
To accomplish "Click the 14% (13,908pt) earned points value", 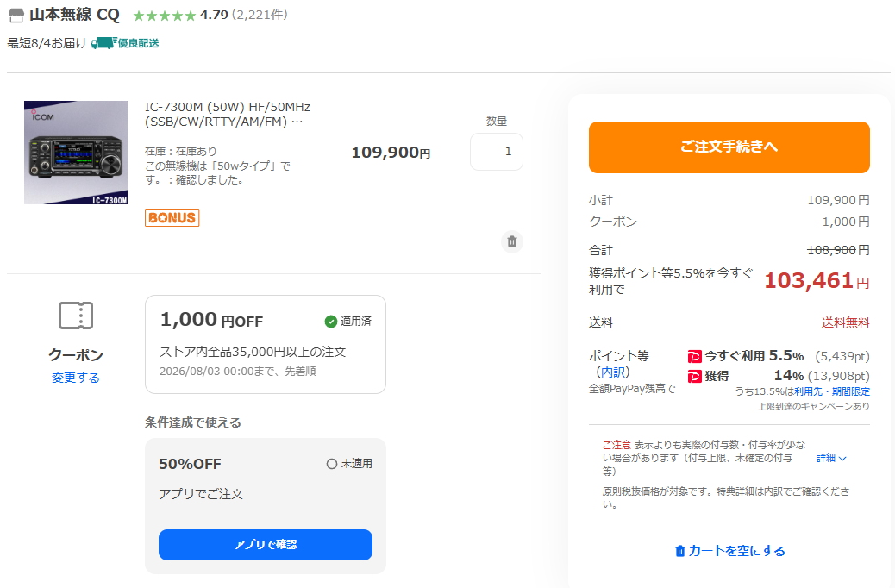I will point(822,376).
